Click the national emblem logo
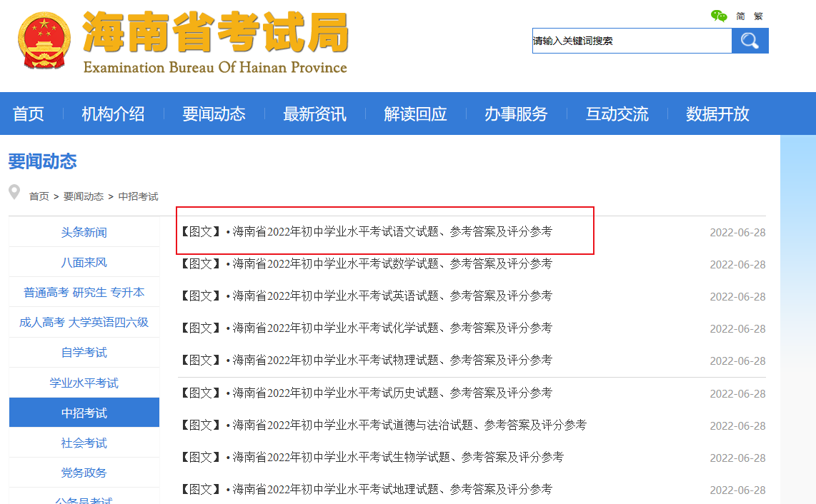 coord(44,41)
